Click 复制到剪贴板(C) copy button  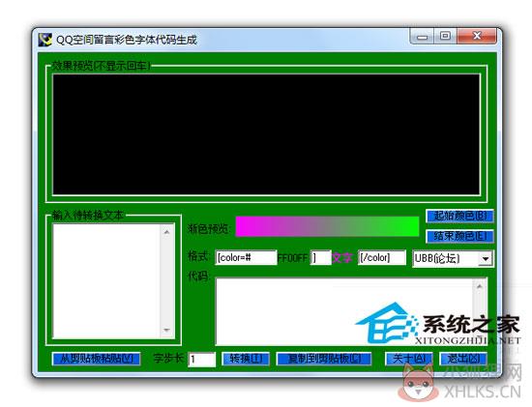click(324, 359)
